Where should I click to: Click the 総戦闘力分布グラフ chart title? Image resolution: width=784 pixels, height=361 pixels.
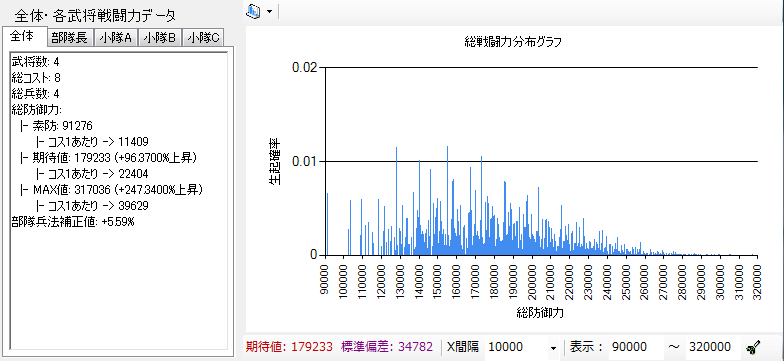512,42
